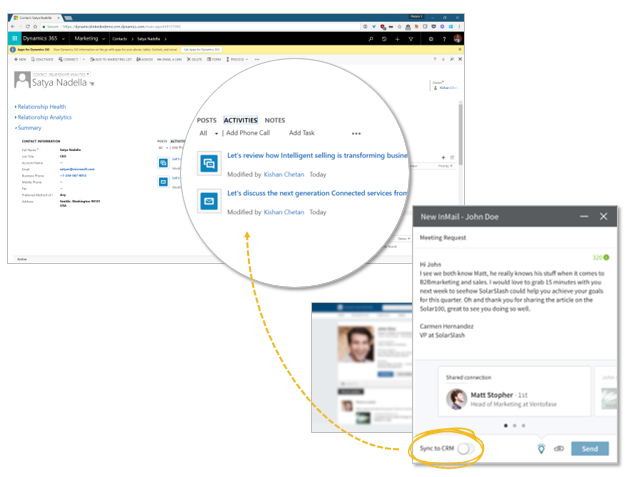This screenshot has height=477, width=631.
Task: Select the ACTIVITIES tab in the magnified view
Action: tap(240, 120)
